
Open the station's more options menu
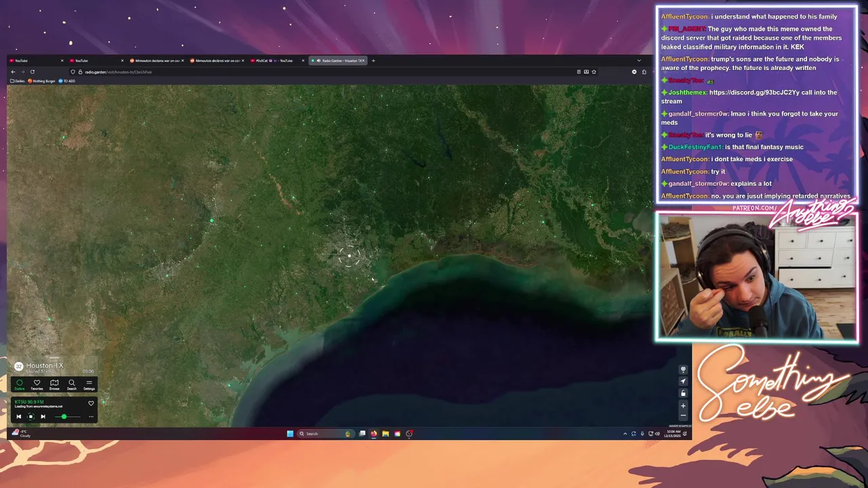pos(91,416)
